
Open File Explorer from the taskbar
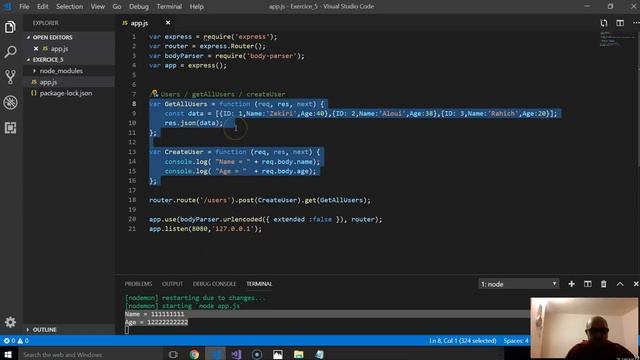(x=299, y=354)
